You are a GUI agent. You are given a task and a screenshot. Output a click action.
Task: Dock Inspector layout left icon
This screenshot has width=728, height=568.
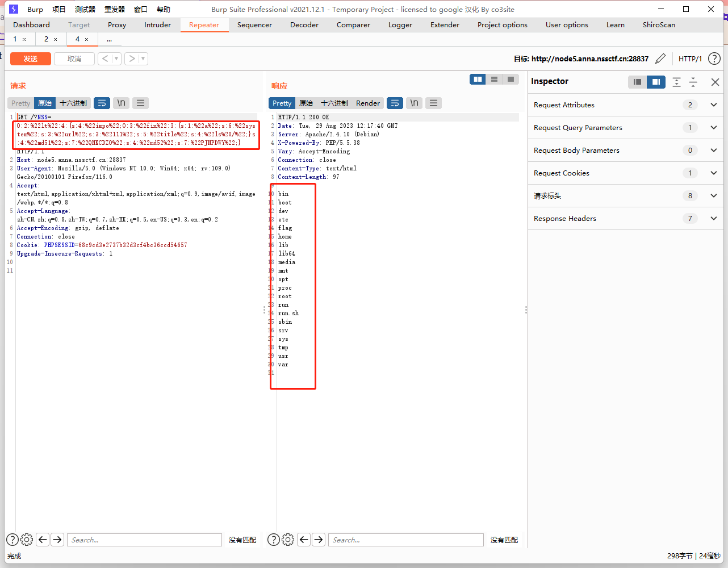637,82
